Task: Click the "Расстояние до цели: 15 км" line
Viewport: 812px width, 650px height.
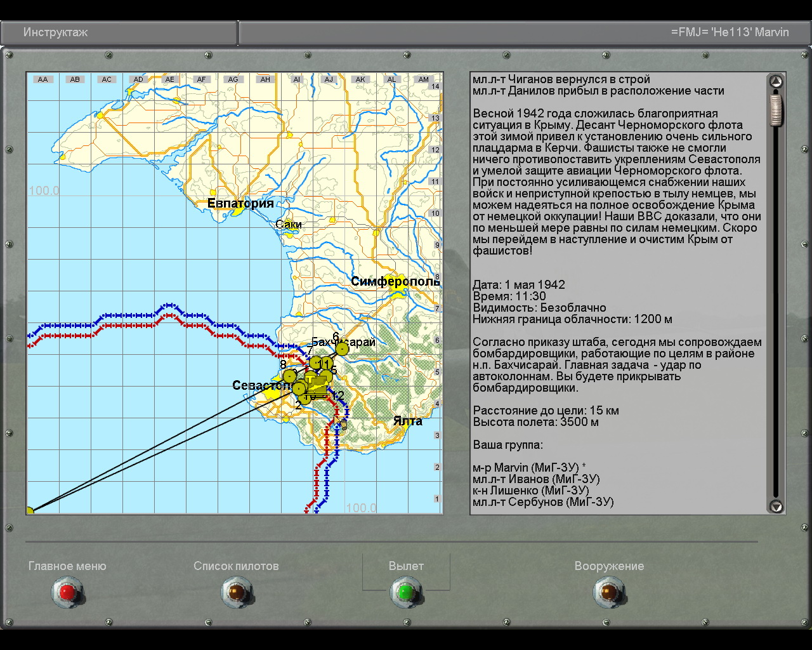Action: [546, 411]
